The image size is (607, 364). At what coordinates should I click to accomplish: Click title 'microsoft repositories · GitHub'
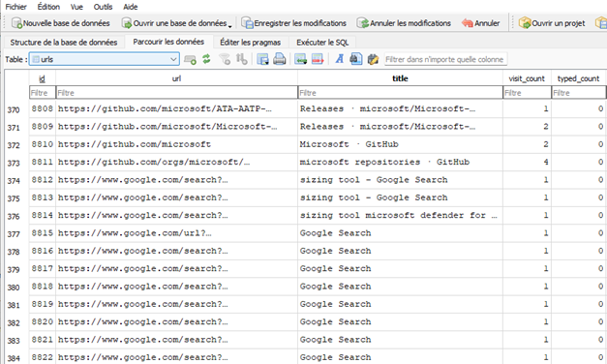(x=400, y=163)
